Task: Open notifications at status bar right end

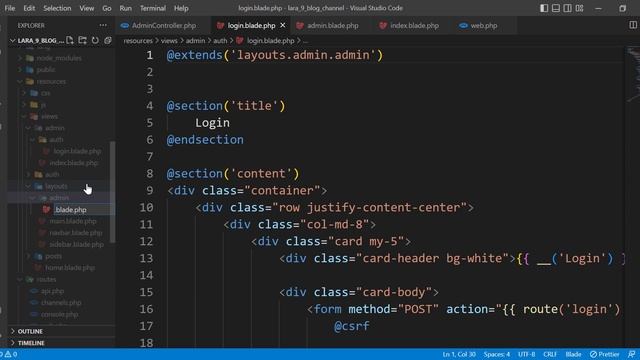Action: [x=631, y=354]
